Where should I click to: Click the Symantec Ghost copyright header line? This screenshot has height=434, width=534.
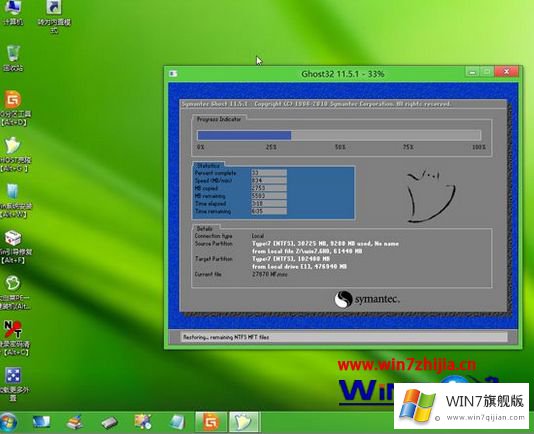(x=316, y=104)
